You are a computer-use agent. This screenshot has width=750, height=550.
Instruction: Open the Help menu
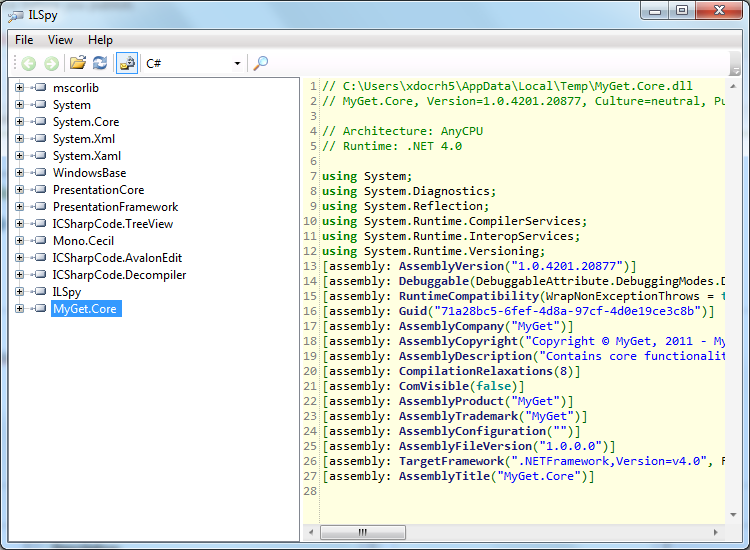[100, 40]
